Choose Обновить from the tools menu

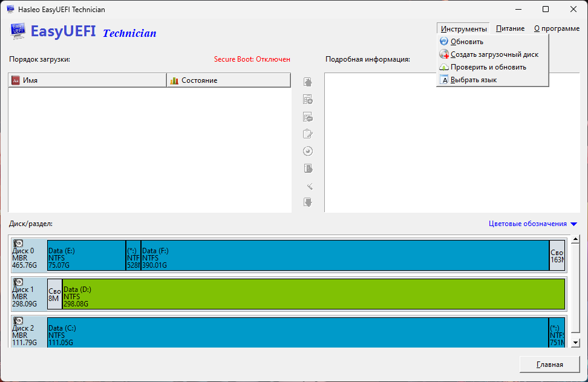point(493,42)
